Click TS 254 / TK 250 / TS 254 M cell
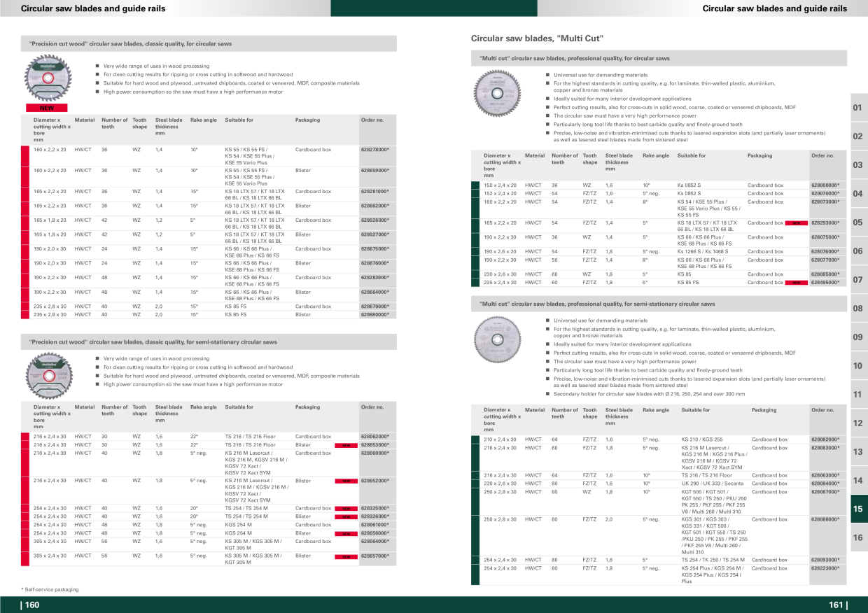Screen dimensions: 868x613 click(x=713, y=560)
